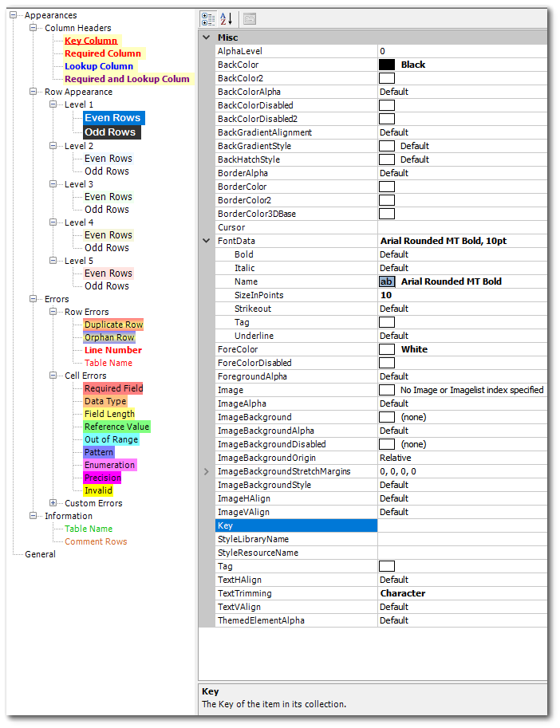Click the StyleLibraryName value field
Screen dimensions: 560x728
[x=462, y=539]
